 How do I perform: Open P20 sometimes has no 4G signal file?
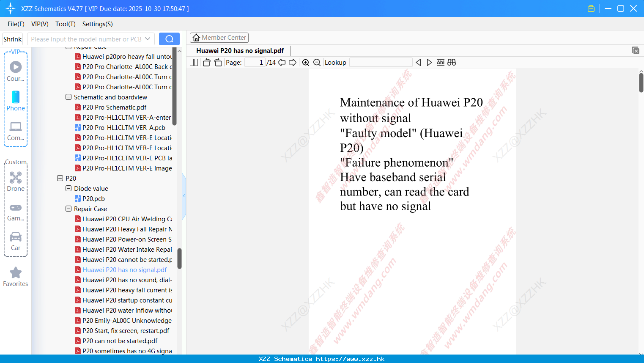[x=123, y=351]
